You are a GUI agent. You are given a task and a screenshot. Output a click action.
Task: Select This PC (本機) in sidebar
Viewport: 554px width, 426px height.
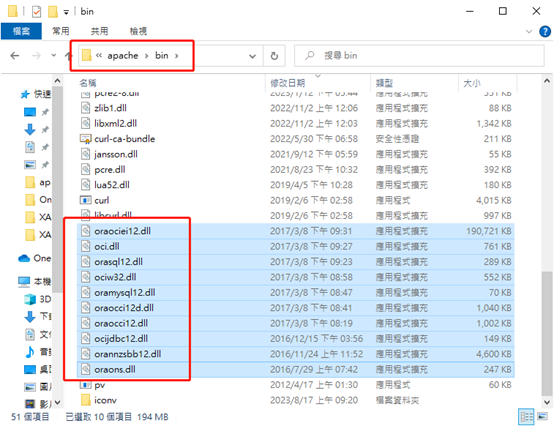click(34, 282)
